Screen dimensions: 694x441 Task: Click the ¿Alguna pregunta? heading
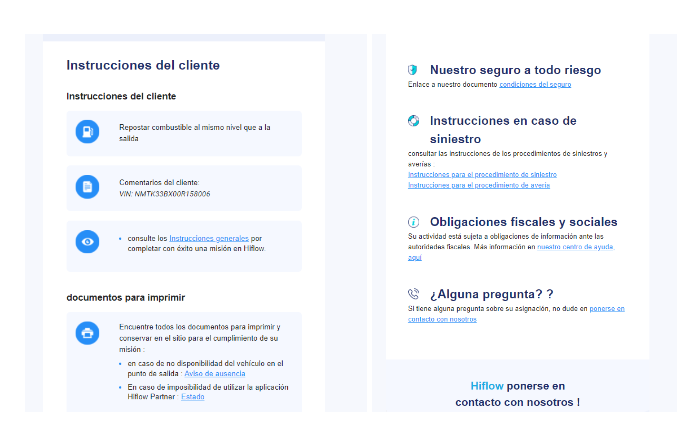pos(492,294)
